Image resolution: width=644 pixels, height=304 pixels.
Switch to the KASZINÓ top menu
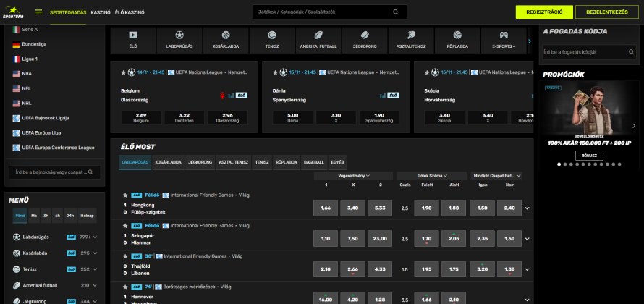(101, 12)
